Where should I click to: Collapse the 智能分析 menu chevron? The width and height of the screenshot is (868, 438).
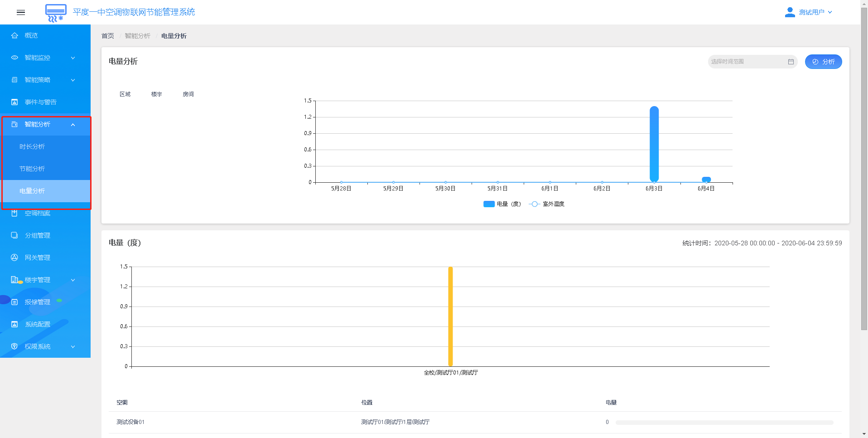click(73, 125)
